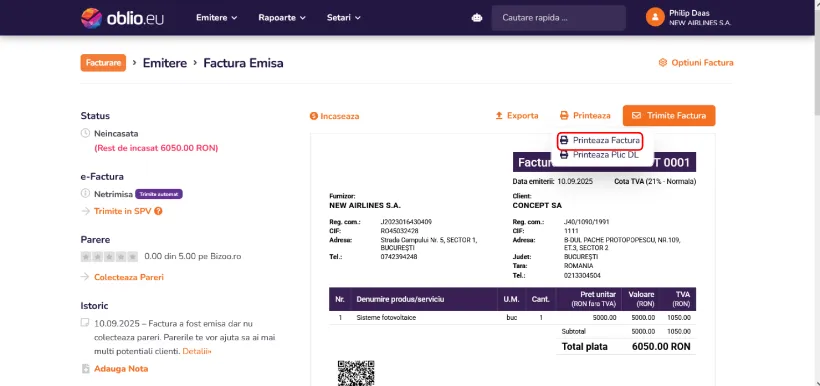Focus the Cautare rapida search field

[559, 18]
